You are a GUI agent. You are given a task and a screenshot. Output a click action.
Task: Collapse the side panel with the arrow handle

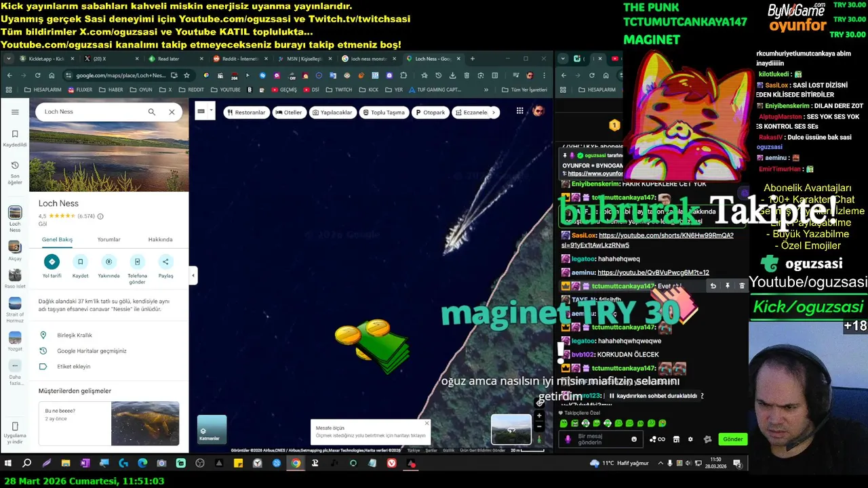[193, 275]
